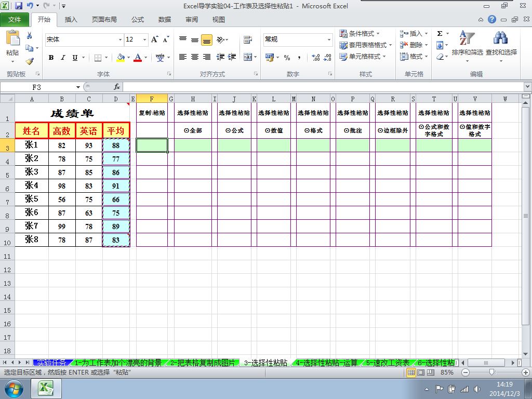
Task: Decrease font size with the small A
Action: pos(166,39)
